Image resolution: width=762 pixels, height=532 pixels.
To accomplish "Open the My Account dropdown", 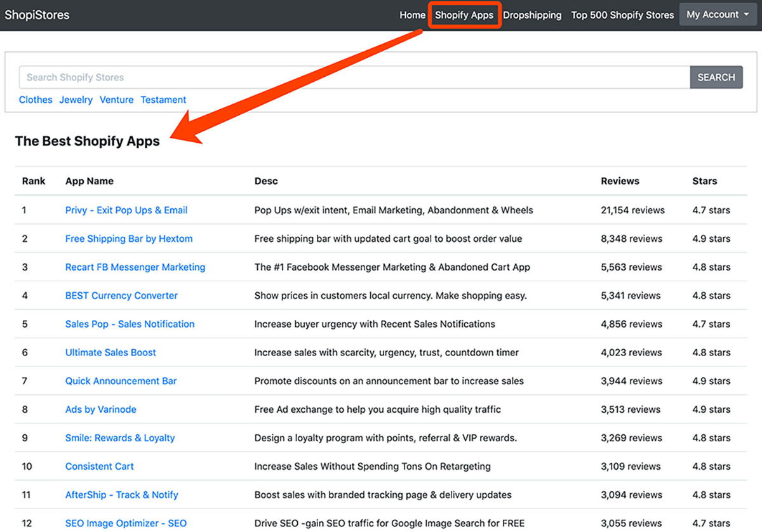I will tap(718, 15).
